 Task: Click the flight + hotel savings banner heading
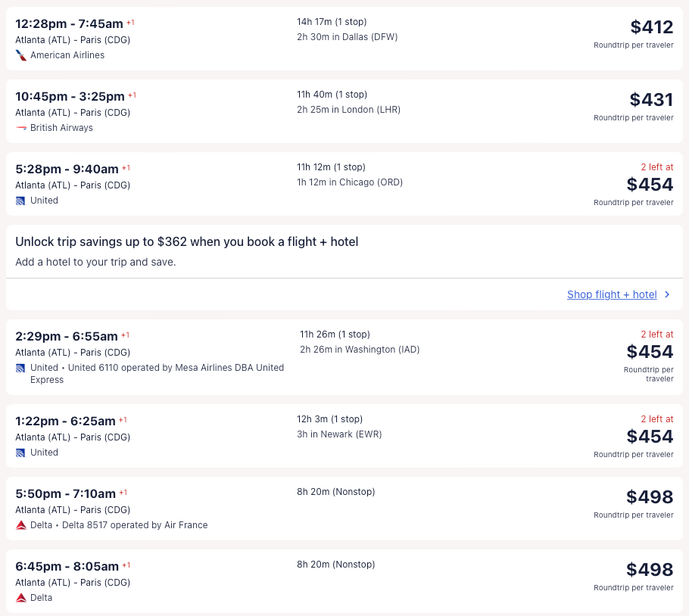(187, 242)
